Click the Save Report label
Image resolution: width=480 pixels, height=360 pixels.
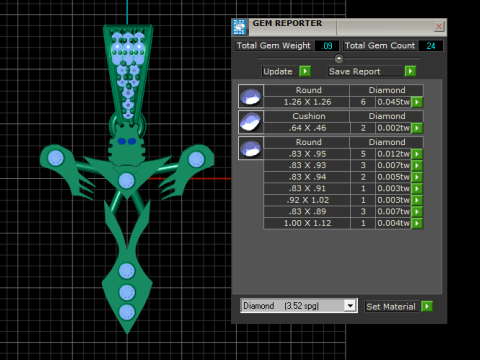pos(355,72)
